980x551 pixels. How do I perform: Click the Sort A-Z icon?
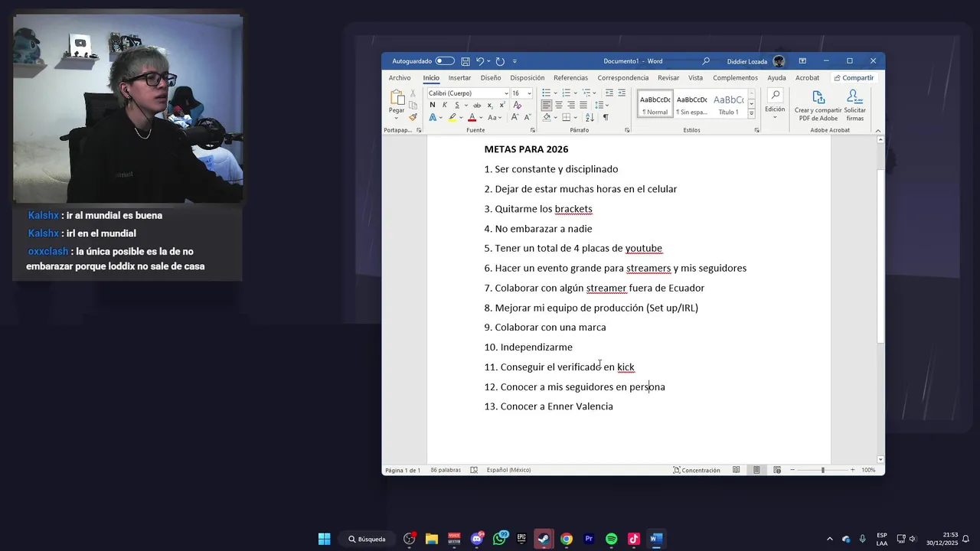pos(590,118)
